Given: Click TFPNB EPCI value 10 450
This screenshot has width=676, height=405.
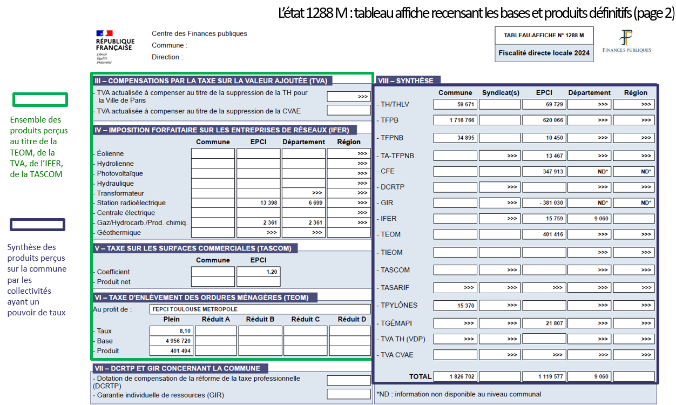Looking at the screenshot, I should pyautogui.click(x=544, y=138).
